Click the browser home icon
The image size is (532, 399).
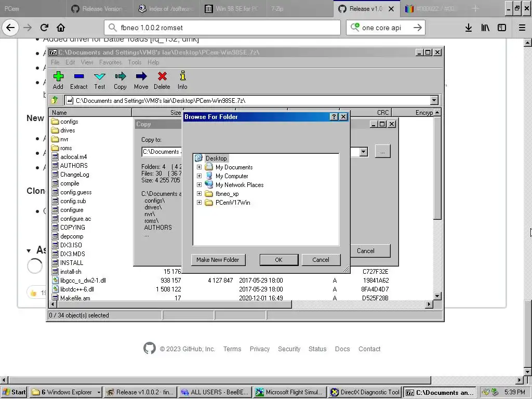pos(61,28)
